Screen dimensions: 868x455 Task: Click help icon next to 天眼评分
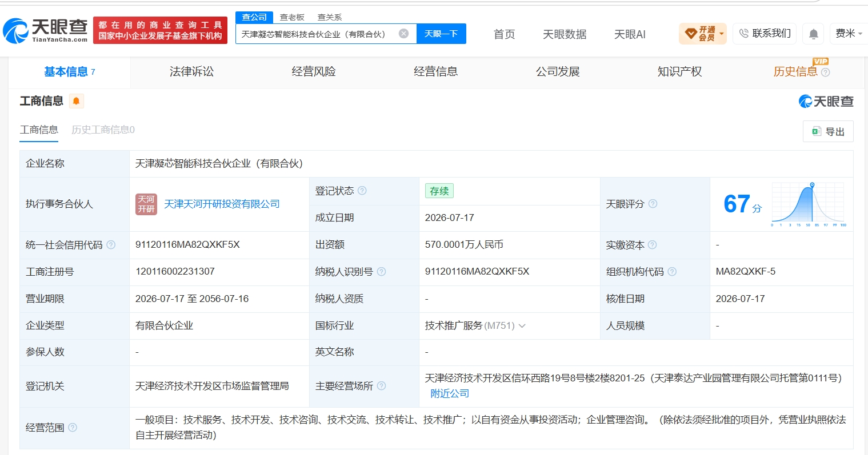[x=653, y=204]
